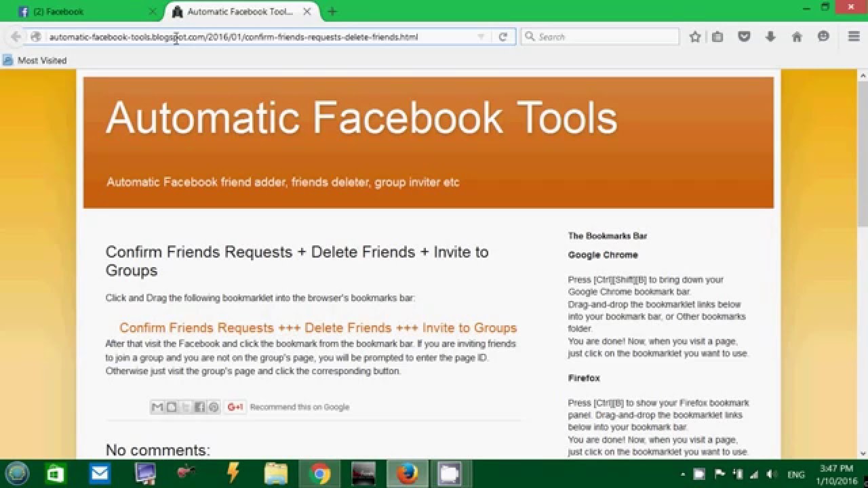Share post to Facebook icon
Screen dimensions: 868x488
coord(199,407)
